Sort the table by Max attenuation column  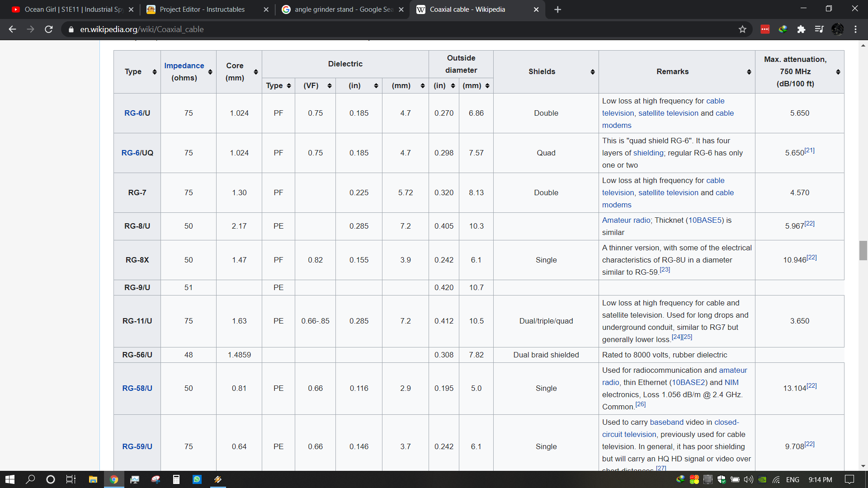839,71
